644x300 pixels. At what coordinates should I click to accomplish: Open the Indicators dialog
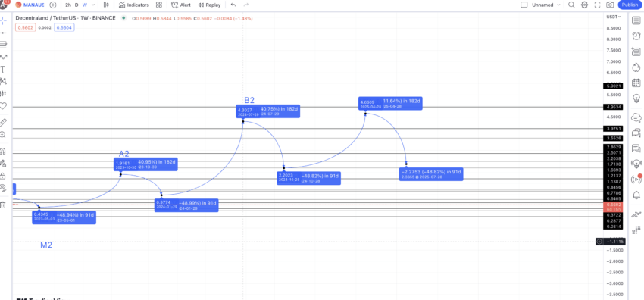click(x=134, y=5)
